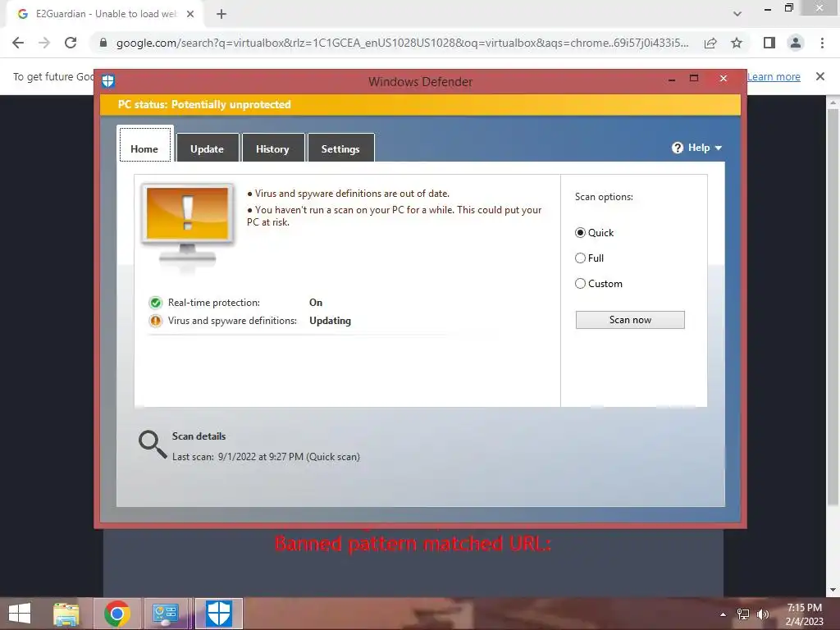Open the History tab
This screenshot has height=630, width=840.
[x=272, y=149]
